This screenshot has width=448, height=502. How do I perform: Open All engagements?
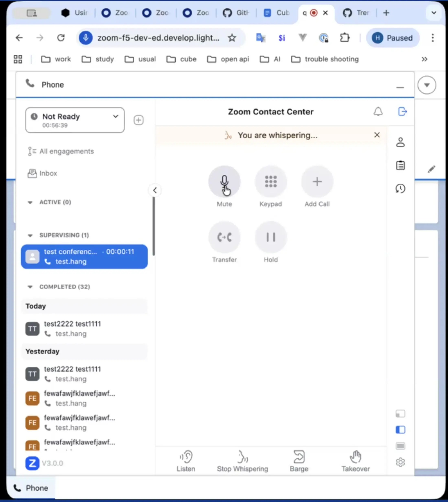(61, 151)
